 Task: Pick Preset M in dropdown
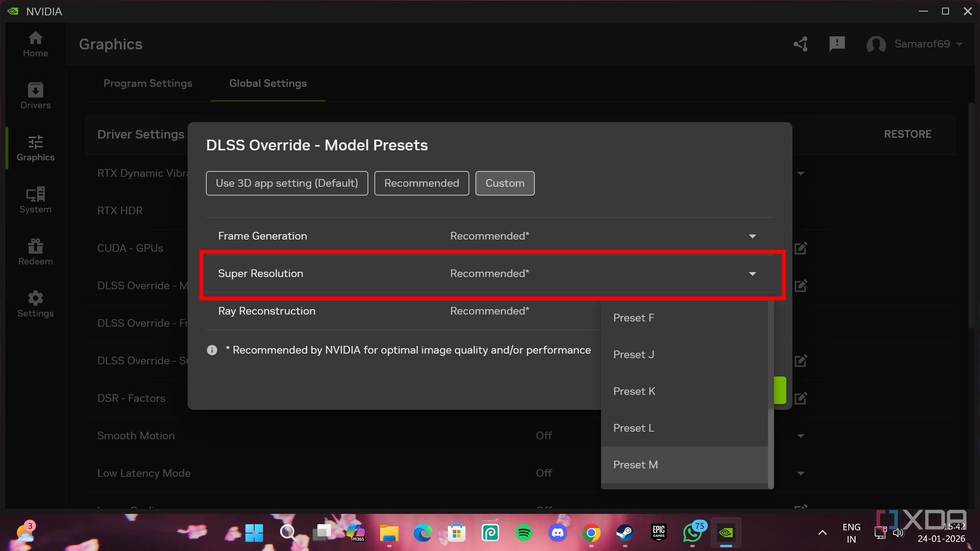coord(684,465)
